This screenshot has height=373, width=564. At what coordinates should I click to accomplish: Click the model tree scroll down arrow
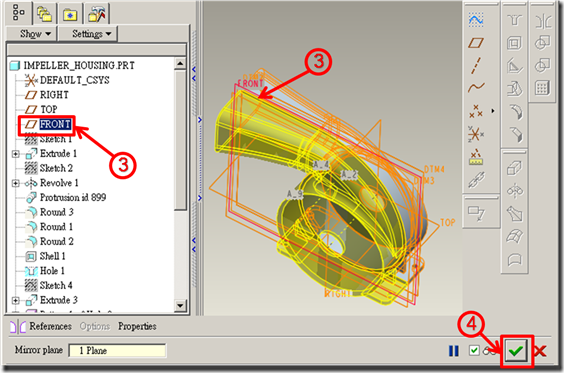coord(180,306)
